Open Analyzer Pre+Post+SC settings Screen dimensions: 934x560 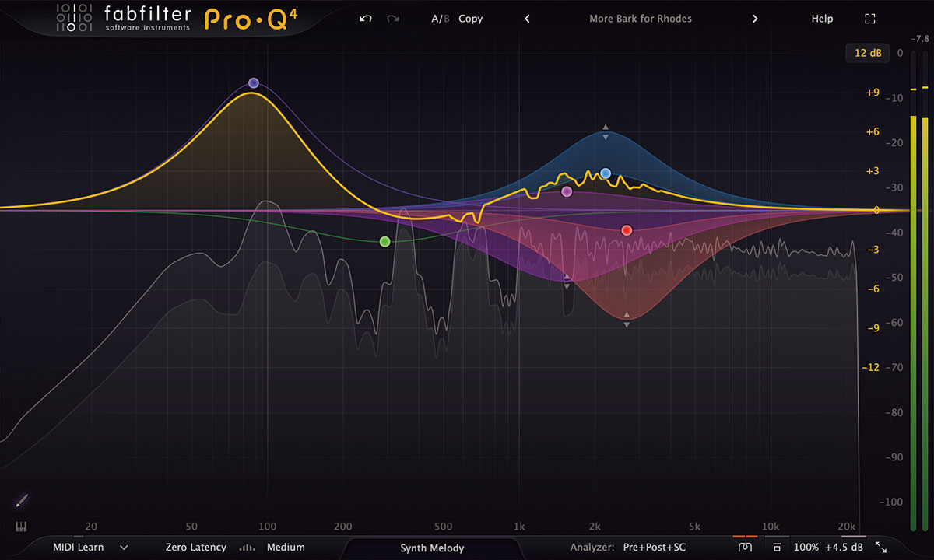point(655,548)
